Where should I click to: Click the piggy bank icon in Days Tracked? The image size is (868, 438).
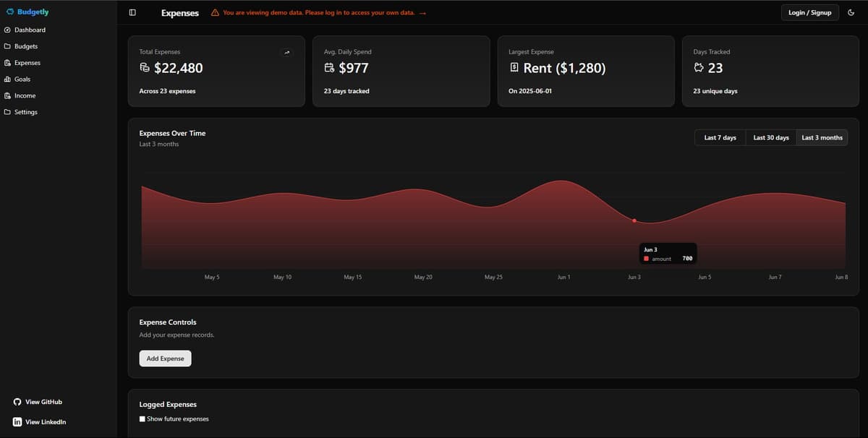[698, 68]
